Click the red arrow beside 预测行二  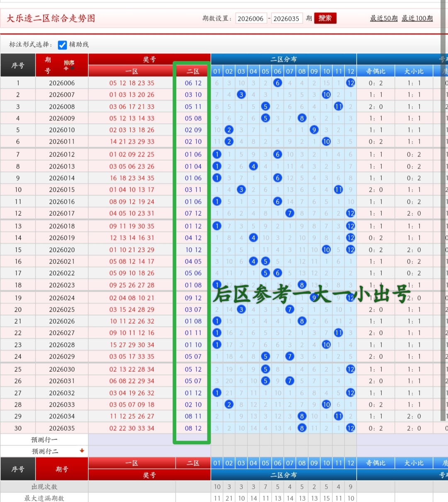pos(82,451)
